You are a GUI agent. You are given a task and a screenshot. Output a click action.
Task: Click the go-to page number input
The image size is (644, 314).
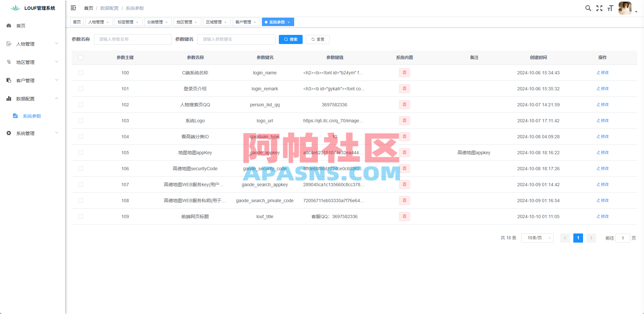click(x=623, y=238)
